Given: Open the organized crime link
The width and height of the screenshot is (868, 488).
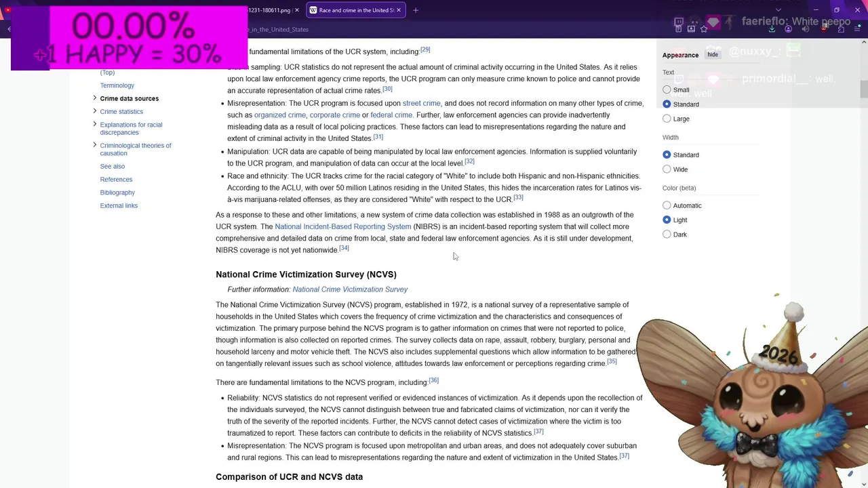Looking at the screenshot, I should click(279, 115).
